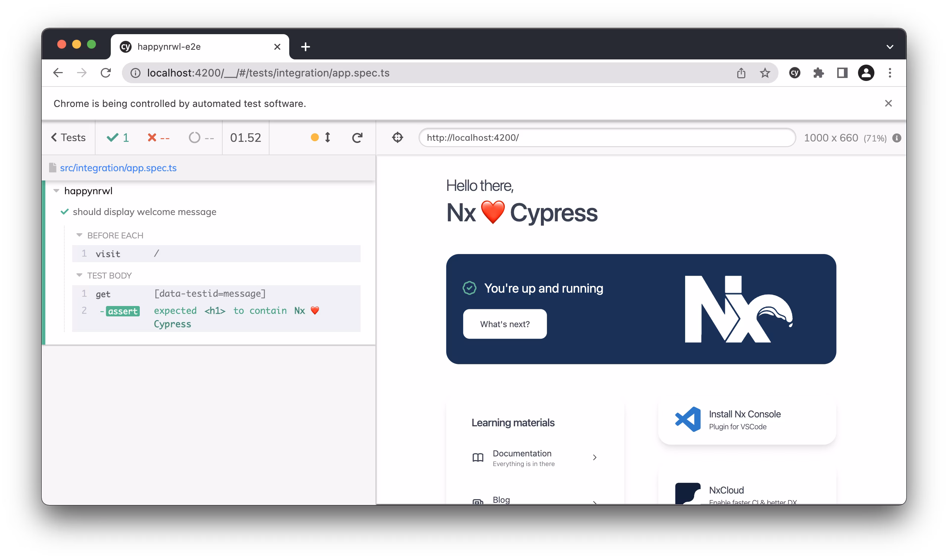Click the Cypress extension icon in Chrome toolbar
Viewport: 948px width, 560px height.
click(794, 73)
